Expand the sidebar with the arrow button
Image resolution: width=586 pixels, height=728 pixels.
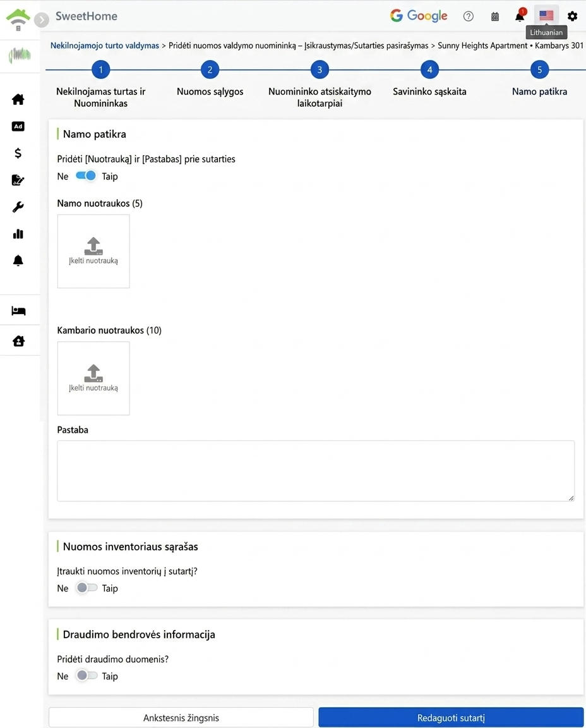click(x=42, y=20)
